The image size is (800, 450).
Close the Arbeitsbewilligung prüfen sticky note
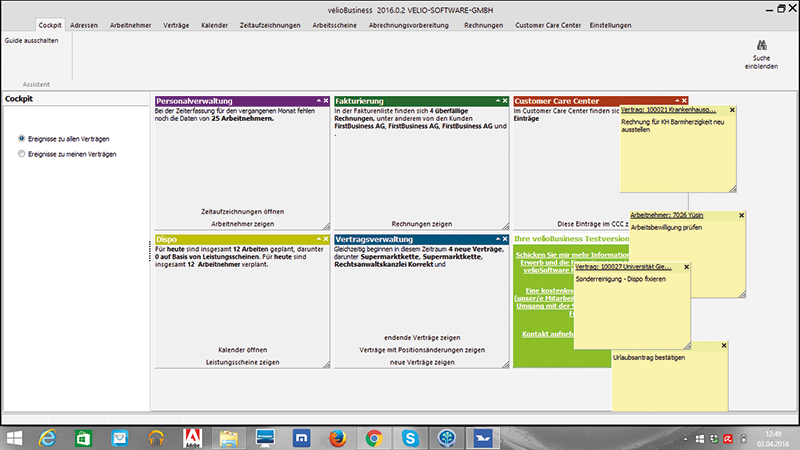click(x=741, y=215)
